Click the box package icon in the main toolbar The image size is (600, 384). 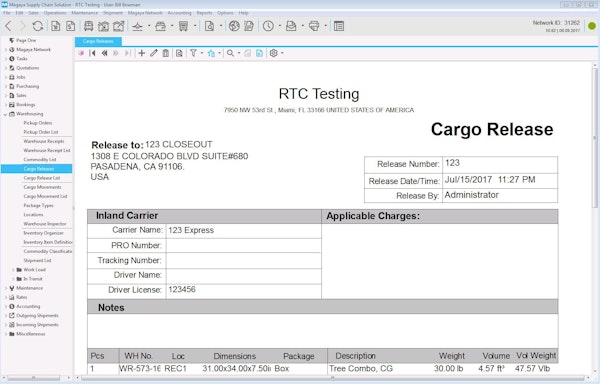(x=160, y=26)
